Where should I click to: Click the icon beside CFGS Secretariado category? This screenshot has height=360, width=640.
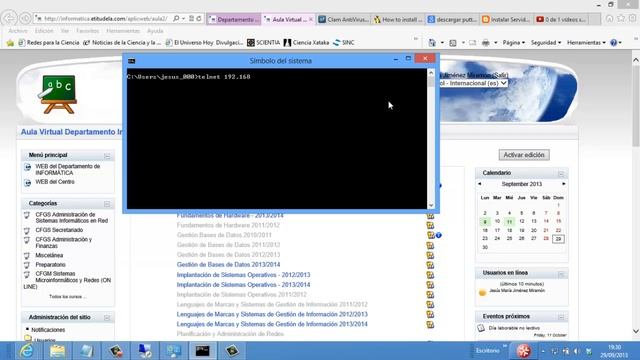[27, 230]
